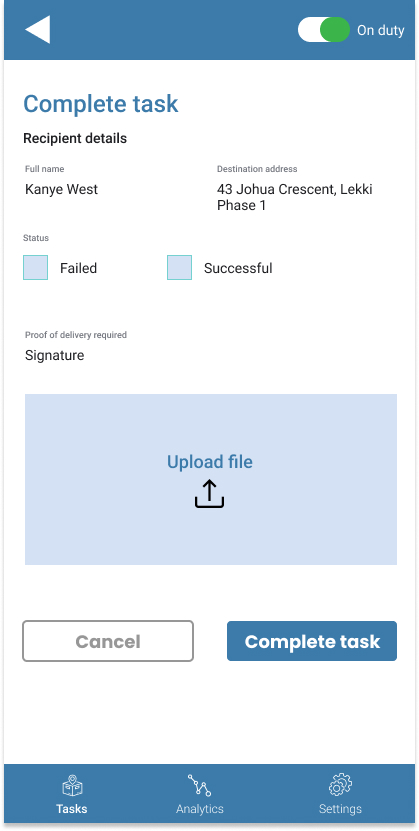Click the blue upload drop area
Image resolution: width=419 pixels, height=831 pixels.
click(x=211, y=479)
